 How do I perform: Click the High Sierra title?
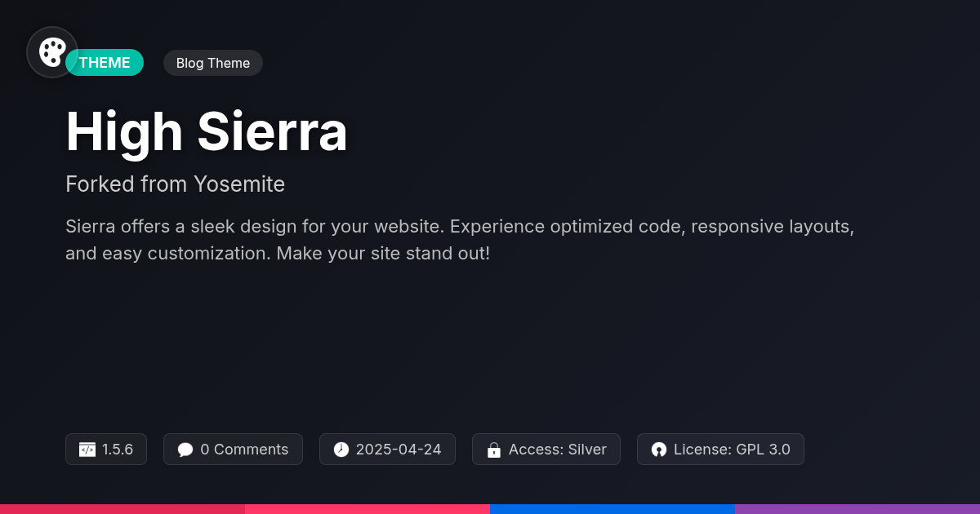pyautogui.click(x=207, y=131)
